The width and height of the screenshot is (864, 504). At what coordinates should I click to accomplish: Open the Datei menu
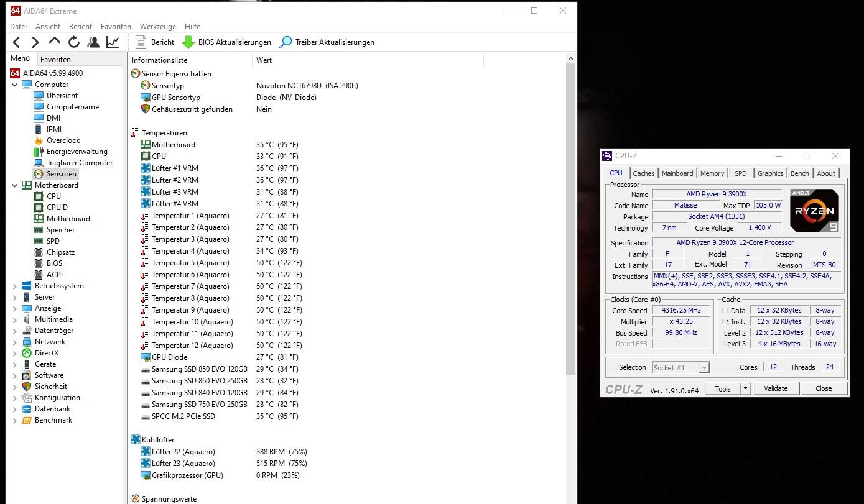point(19,27)
